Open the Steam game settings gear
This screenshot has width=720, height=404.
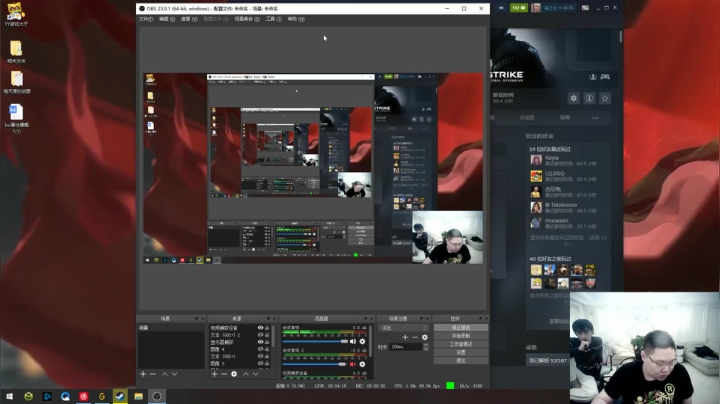coord(574,98)
